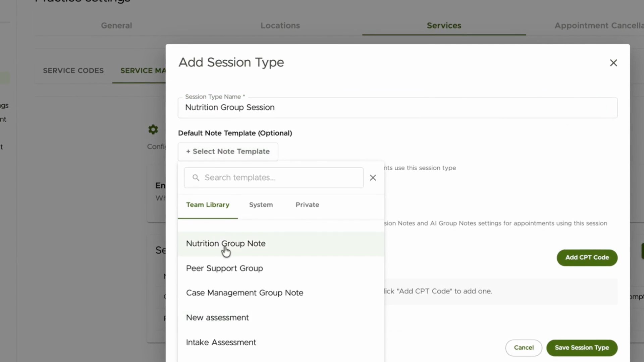
Task: Go to the Locations settings tab
Action: [280, 25]
